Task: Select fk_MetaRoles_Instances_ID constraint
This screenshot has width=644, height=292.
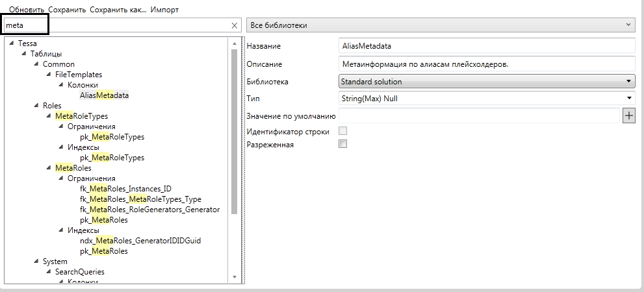Action: point(125,189)
